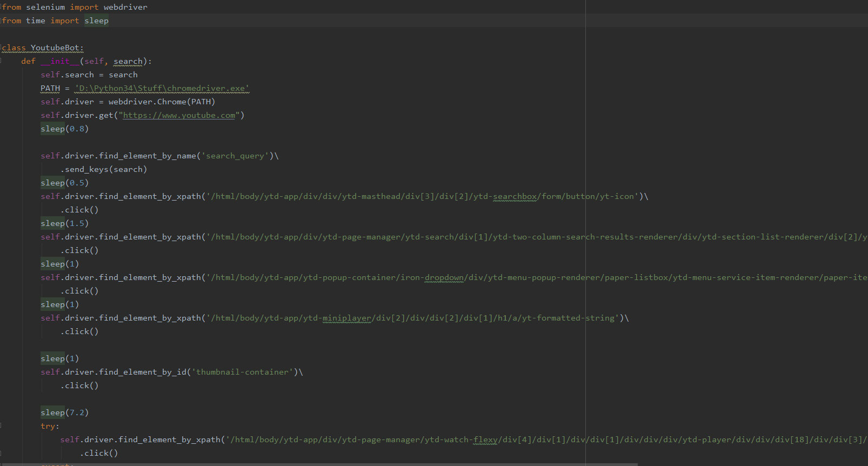Click the underlined 'search' parameter in __init__
This screenshot has height=466, width=868.
(x=128, y=61)
